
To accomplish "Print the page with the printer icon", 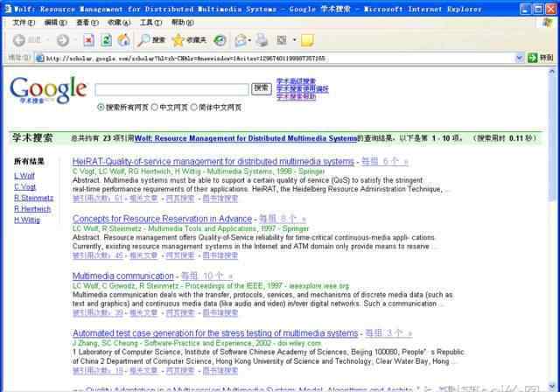I will (262, 40).
